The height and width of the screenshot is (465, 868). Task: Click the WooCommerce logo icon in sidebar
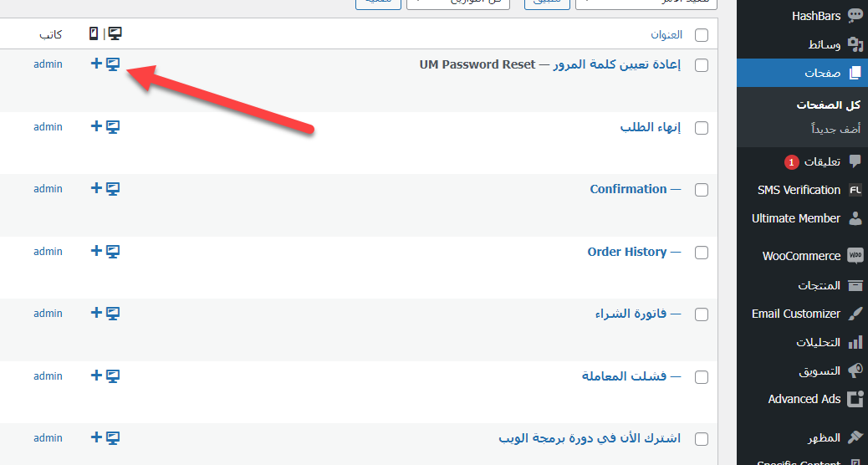(x=855, y=256)
